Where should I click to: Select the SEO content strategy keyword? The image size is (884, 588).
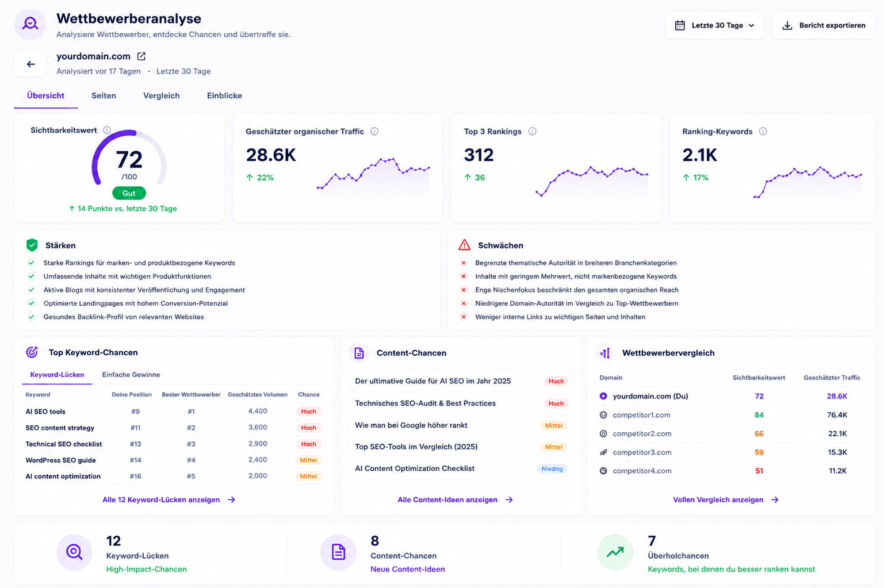click(60, 428)
